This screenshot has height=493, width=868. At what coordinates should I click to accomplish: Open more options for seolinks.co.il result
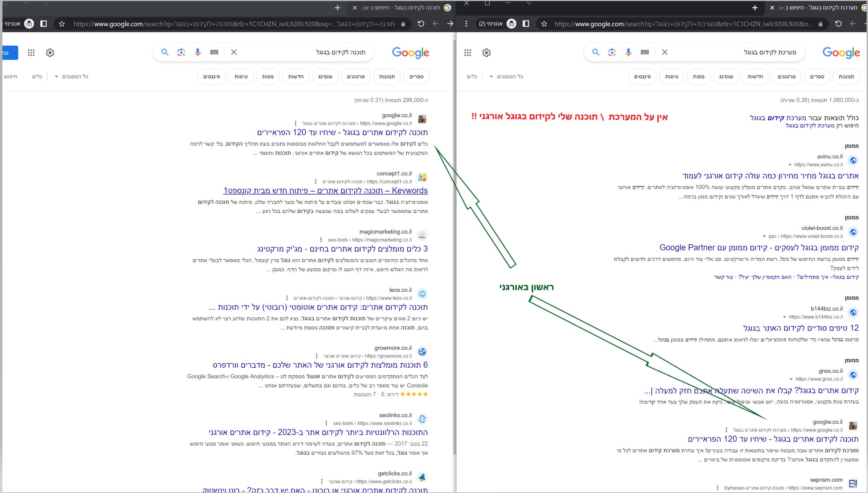pos(326,423)
